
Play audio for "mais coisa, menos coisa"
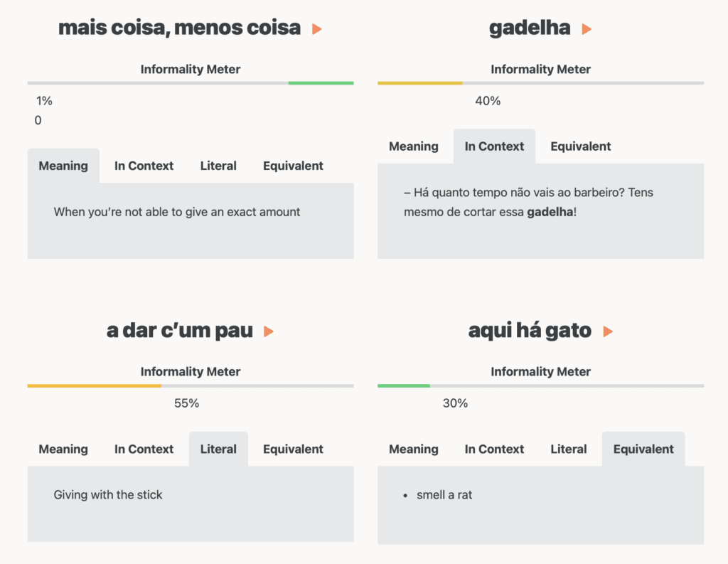[x=317, y=29]
